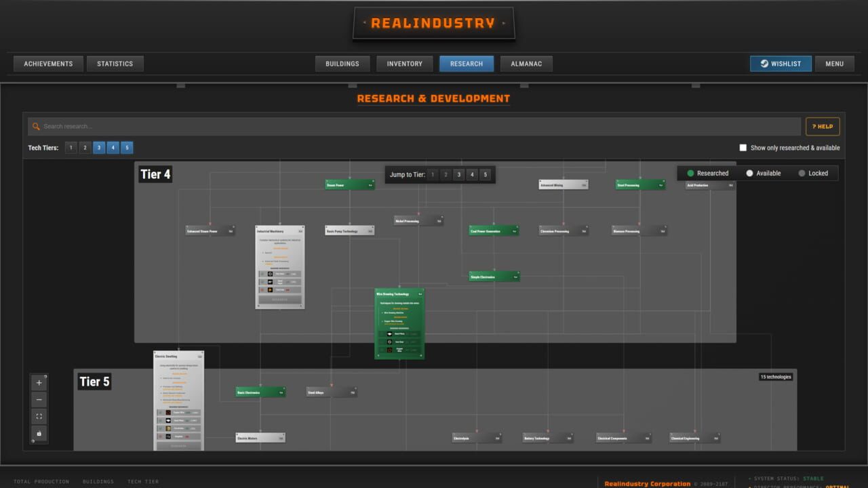The width and height of the screenshot is (868, 488).
Task: Enable Show only researched & available
Action: tap(743, 147)
